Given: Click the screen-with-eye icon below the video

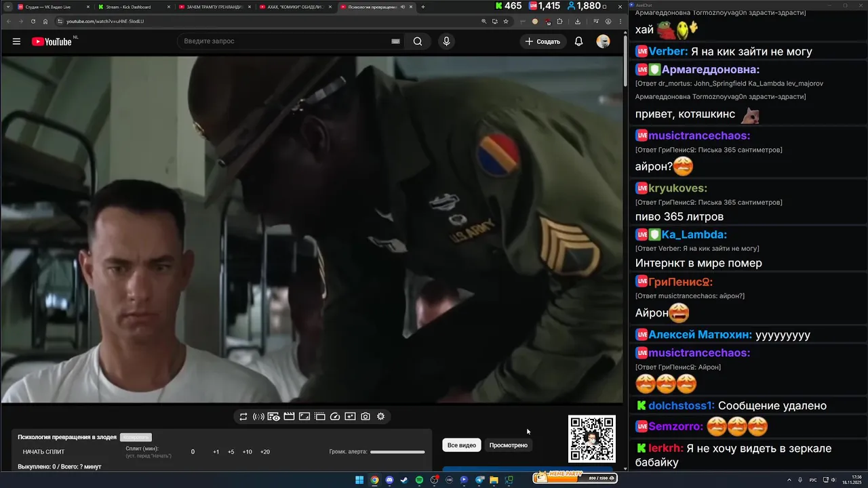Looking at the screenshot, I should [273, 417].
